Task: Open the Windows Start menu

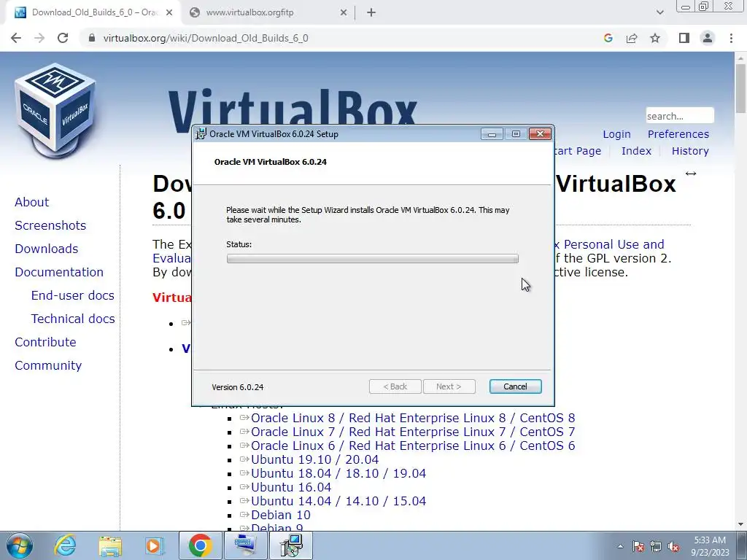Action: (20, 545)
